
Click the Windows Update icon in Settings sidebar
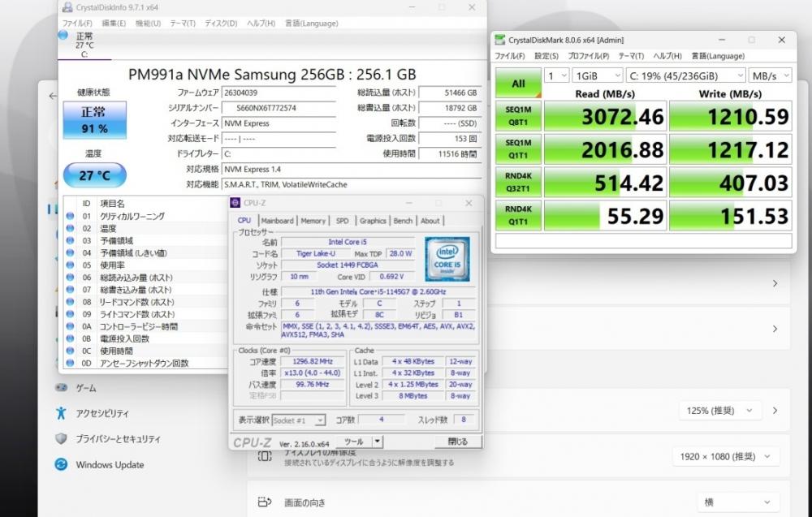[61, 465]
